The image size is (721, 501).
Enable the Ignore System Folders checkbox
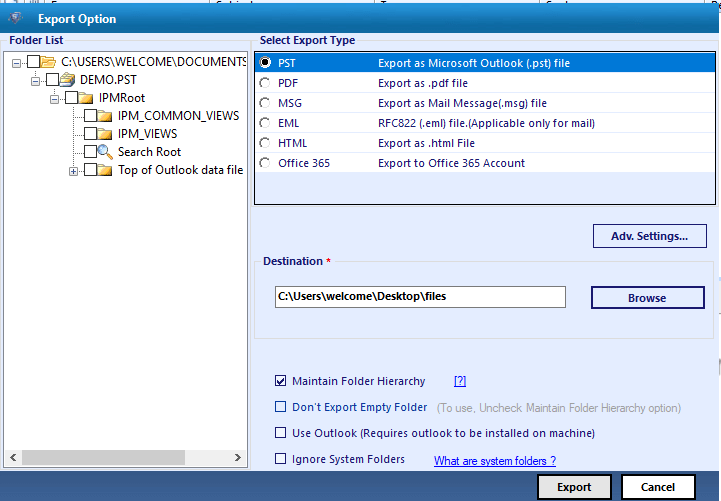(280, 459)
